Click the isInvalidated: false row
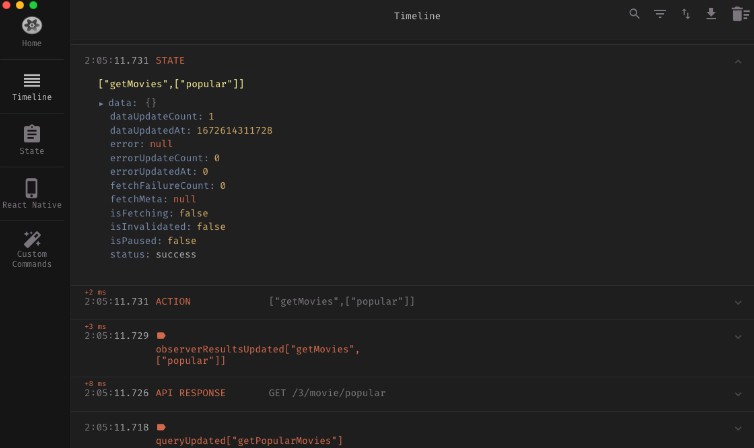Screen dimensions: 754x448 click(167, 226)
